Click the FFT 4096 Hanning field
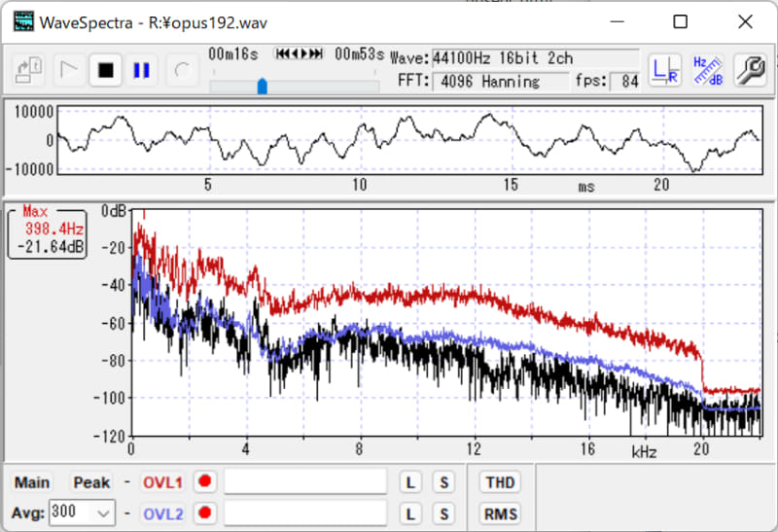Screen dimensions: 778x532 500,81
